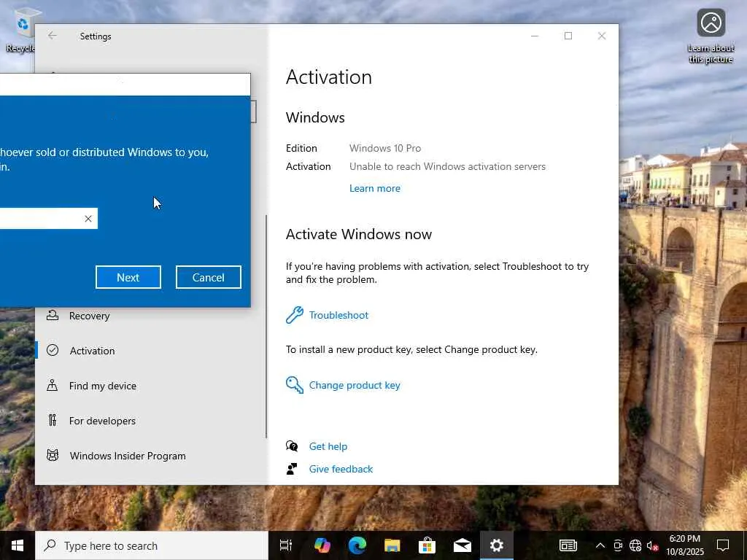Open Give feedback link
The width and height of the screenshot is (747, 560).
(x=341, y=469)
